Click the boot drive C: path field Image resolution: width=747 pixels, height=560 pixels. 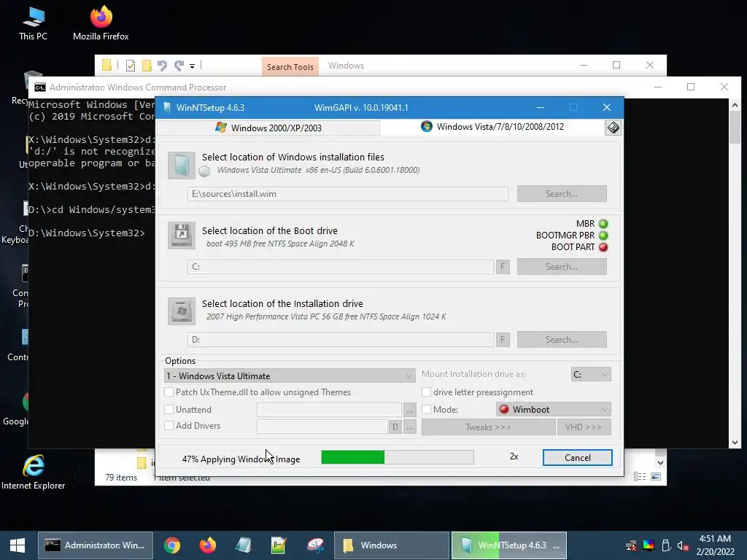tap(340, 267)
